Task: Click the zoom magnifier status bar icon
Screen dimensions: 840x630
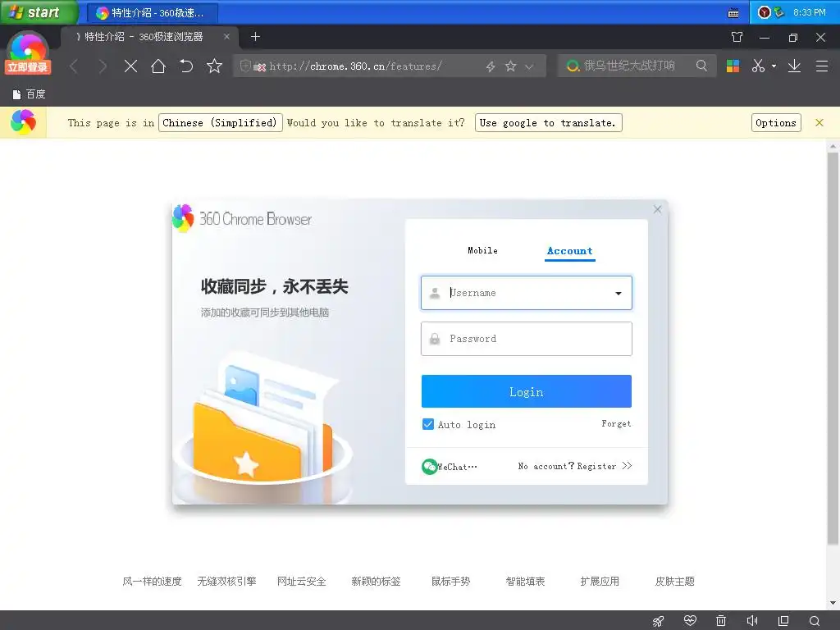Action: [815, 620]
